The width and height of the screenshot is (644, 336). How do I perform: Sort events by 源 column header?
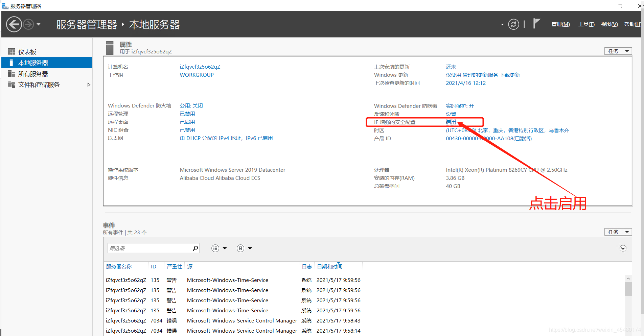[190, 267]
